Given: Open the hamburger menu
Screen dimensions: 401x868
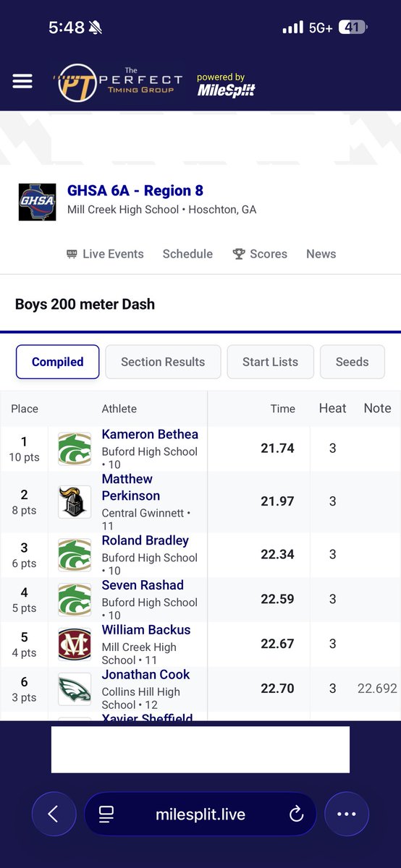Looking at the screenshot, I should tap(22, 81).
